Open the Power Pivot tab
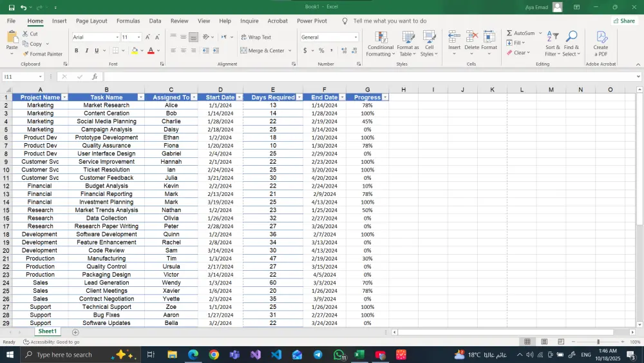 pos(312,21)
